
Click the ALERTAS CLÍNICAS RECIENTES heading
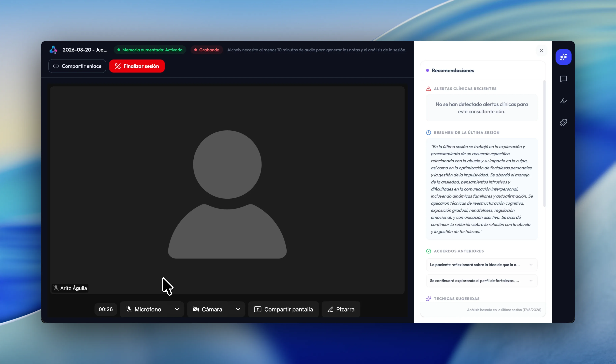coord(465,88)
